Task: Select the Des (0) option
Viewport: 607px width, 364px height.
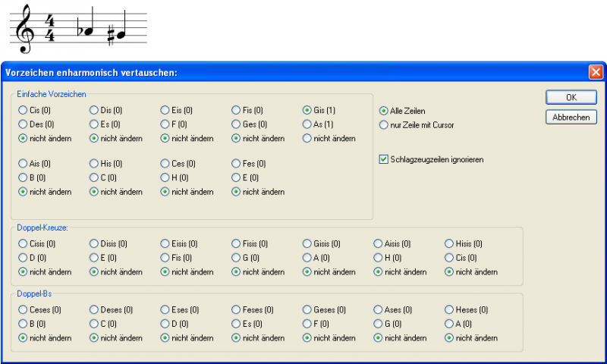Action: tap(23, 124)
